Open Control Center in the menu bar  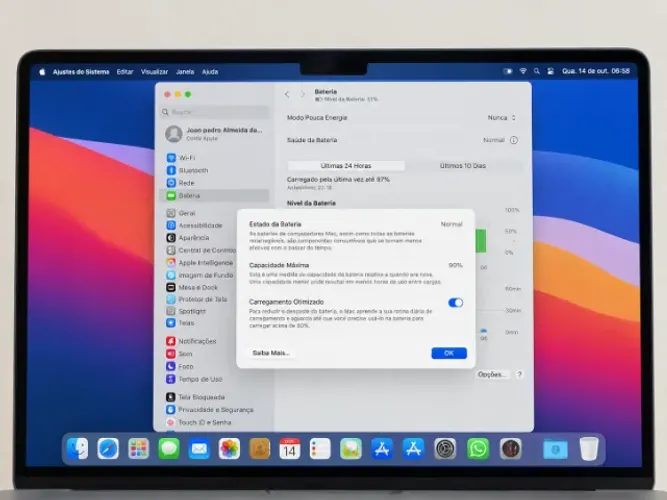(x=550, y=71)
